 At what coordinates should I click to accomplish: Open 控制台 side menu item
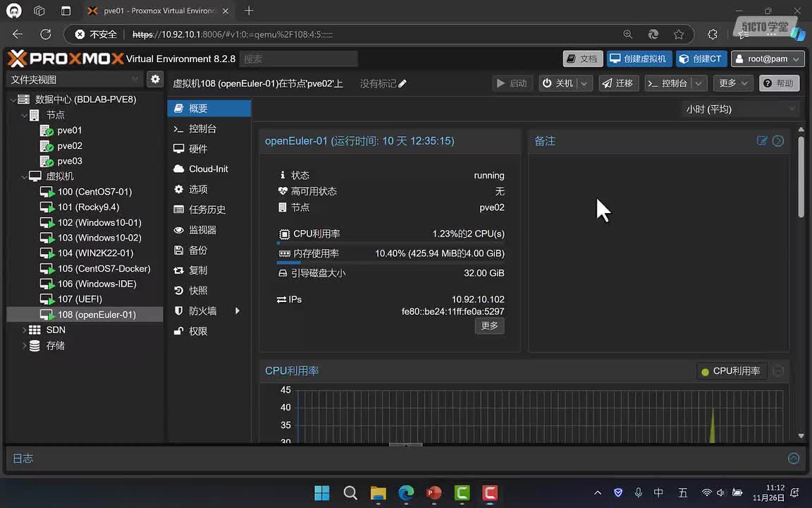[209, 128]
